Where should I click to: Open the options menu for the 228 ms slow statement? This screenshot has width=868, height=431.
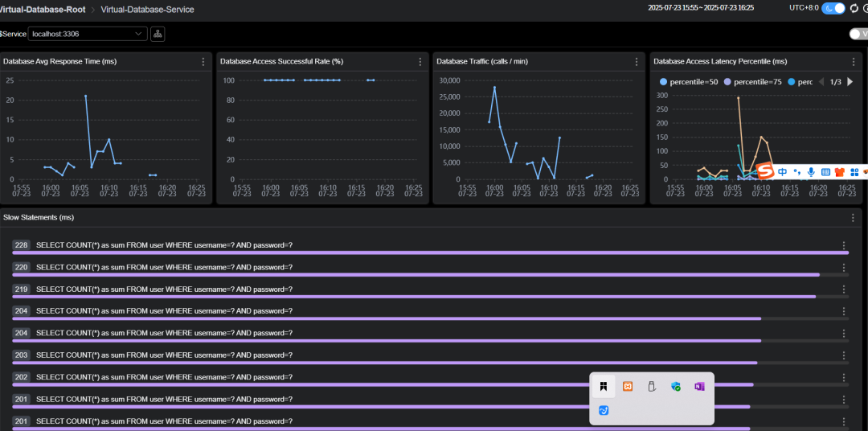(844, 245)
